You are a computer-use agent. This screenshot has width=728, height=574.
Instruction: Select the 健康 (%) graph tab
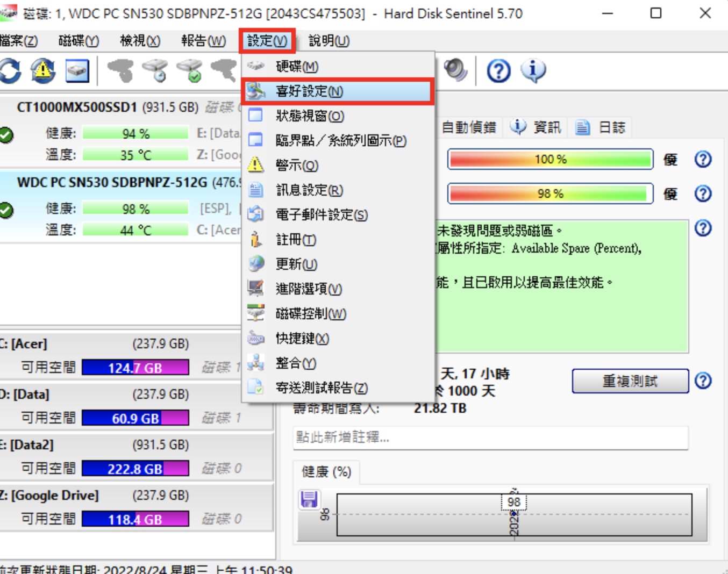coord(326,472)
